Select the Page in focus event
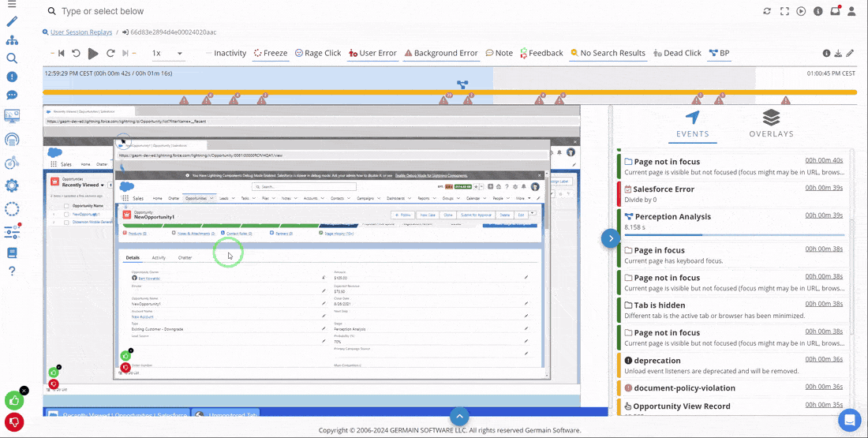 [x=732, y=255]
